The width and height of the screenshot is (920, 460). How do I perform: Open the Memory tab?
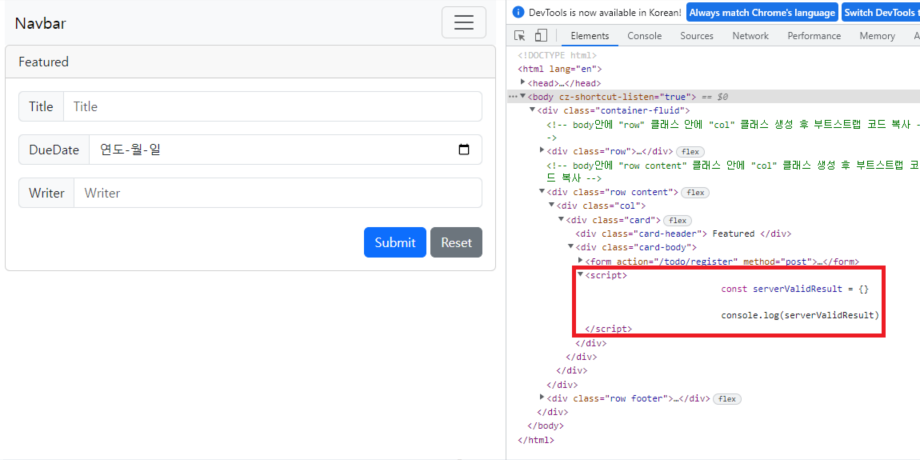click(x=877, y=36)
